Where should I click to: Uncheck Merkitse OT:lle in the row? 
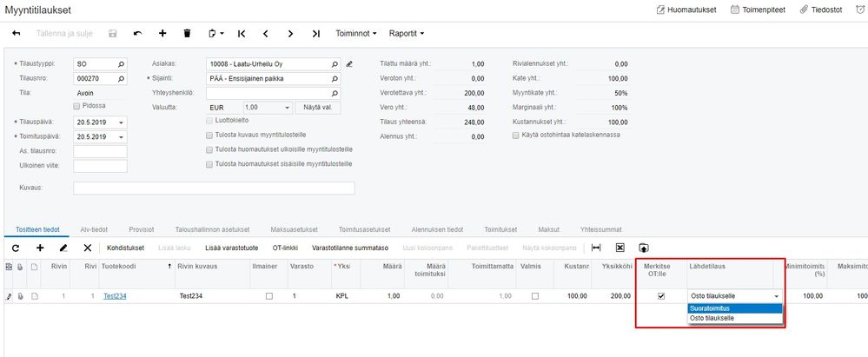point(661,296)
